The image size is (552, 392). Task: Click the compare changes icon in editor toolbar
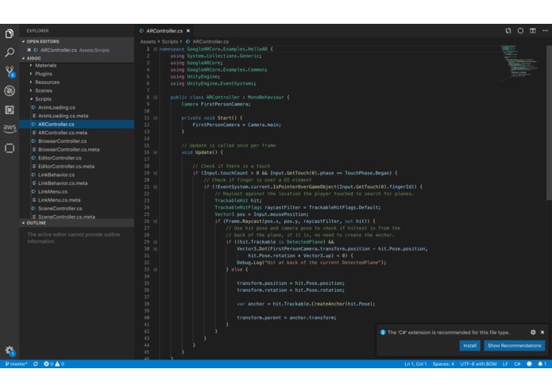(508, 31)
